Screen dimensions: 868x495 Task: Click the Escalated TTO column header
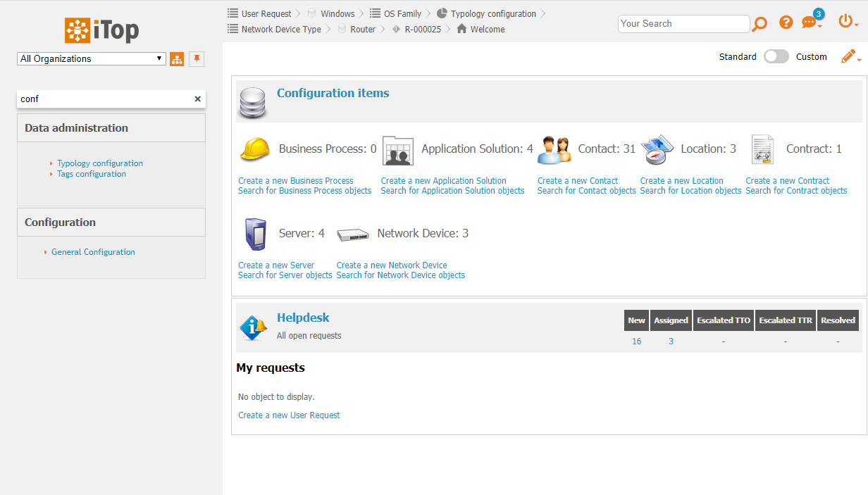[x=724, y=320]
